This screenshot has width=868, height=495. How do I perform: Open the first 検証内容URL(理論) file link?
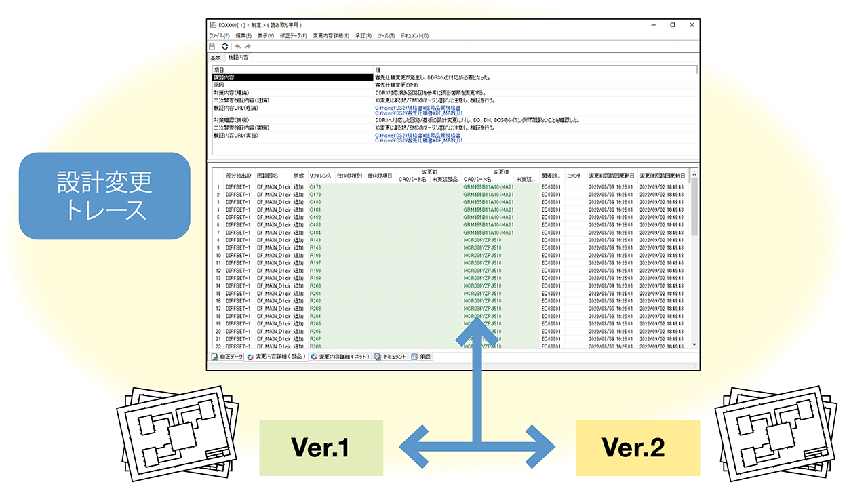[x=417, y=107]
